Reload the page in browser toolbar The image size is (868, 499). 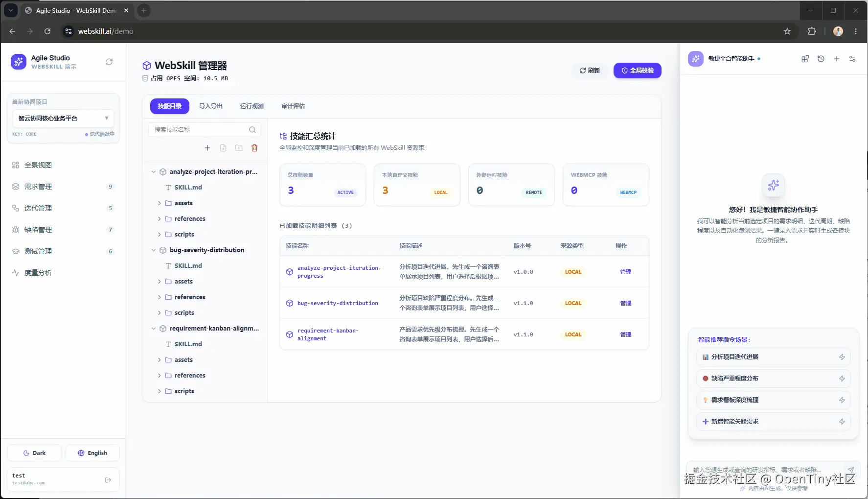click(x=47, y=31)
